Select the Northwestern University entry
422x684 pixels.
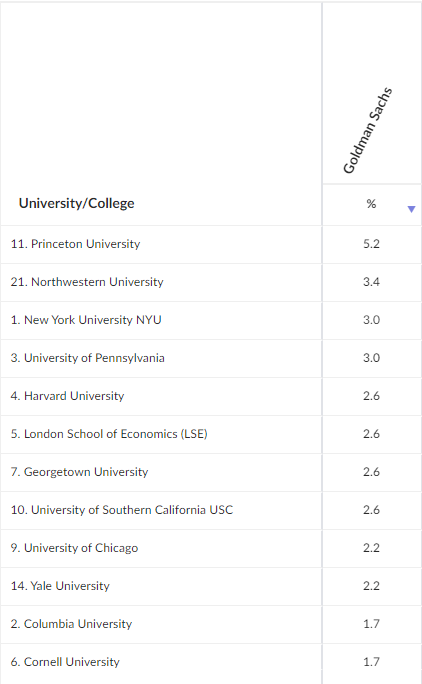coord(87,282)
